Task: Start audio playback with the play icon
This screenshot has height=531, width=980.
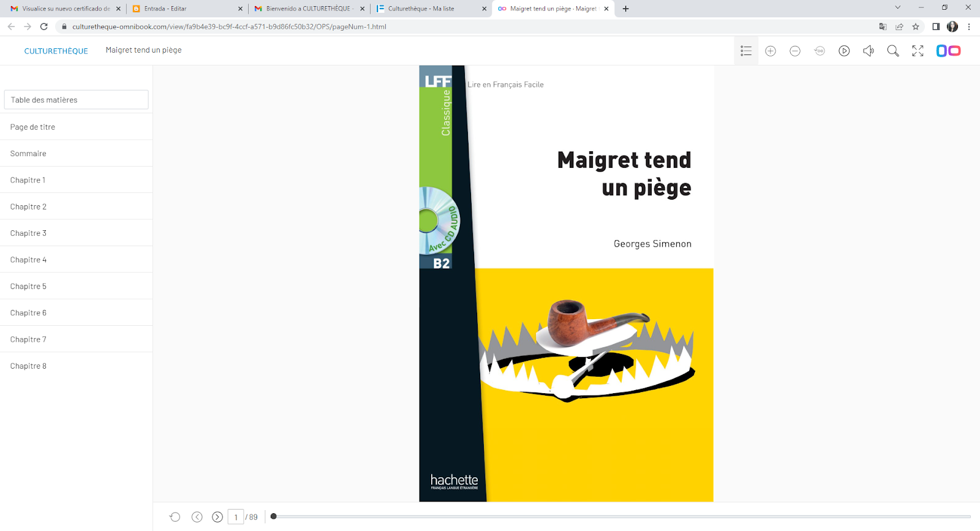Action: pos(844,51)
